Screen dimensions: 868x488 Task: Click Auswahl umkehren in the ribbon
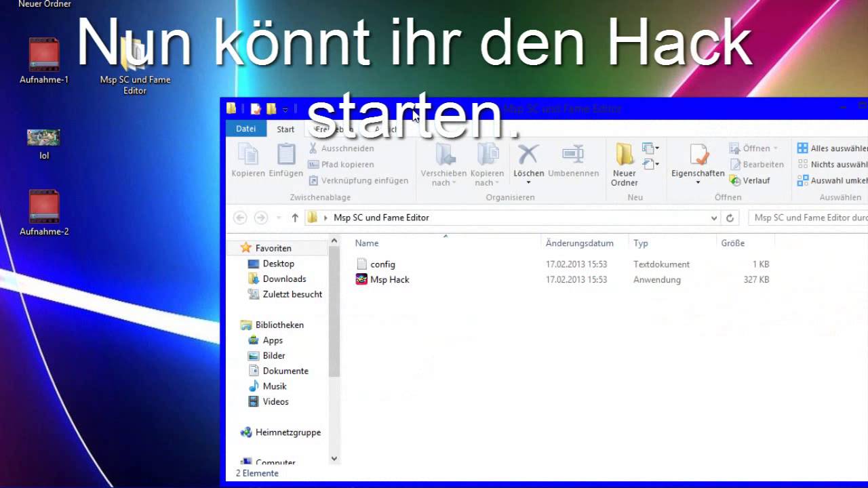click(x=832, y=181)
